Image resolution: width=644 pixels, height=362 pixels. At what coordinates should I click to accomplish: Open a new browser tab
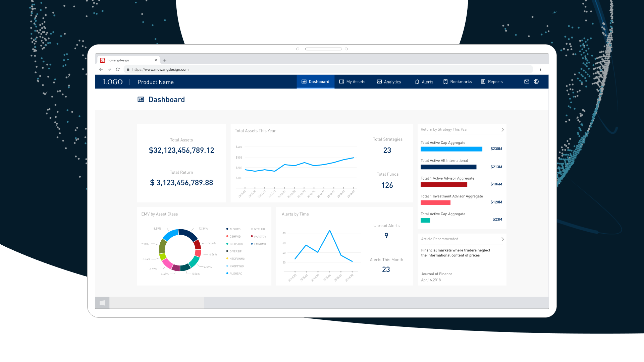(x=165, y=60)
